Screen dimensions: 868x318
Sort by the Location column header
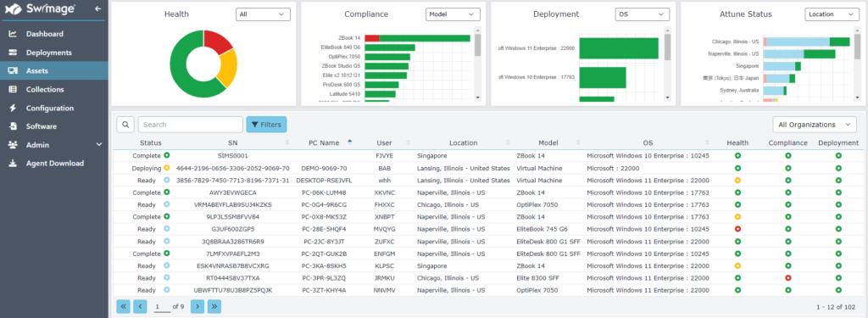[x=464, y=143]
